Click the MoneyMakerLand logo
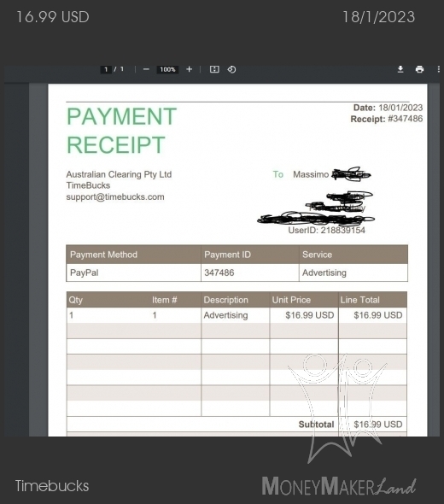The image size is (444, 504). (x=339, y=486)
